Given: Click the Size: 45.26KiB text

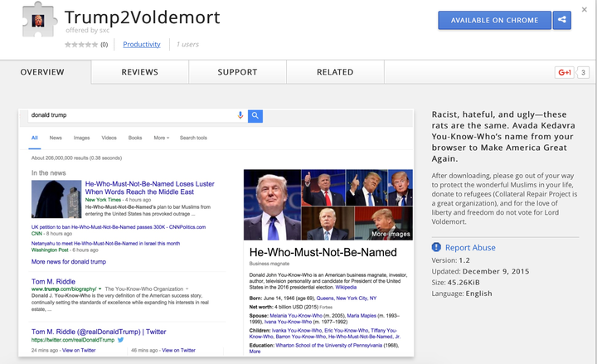Looking at the screenshot, I should coord(455,282).
